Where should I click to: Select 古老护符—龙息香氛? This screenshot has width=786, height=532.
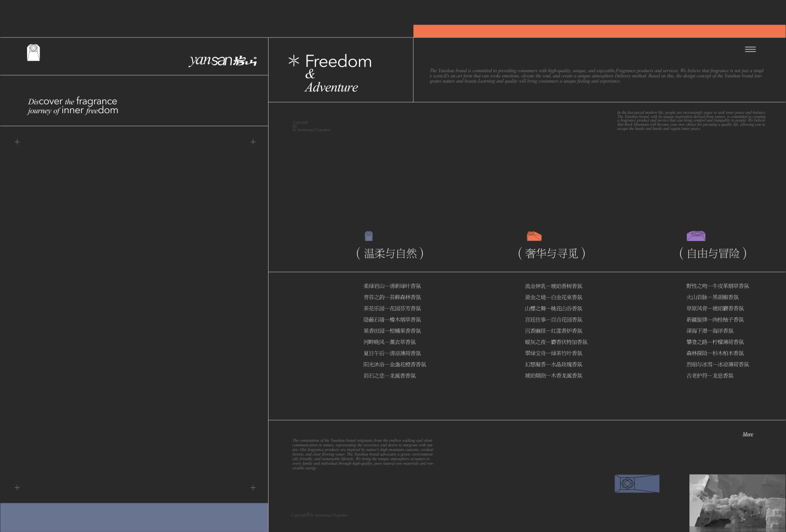pos(710,376)
